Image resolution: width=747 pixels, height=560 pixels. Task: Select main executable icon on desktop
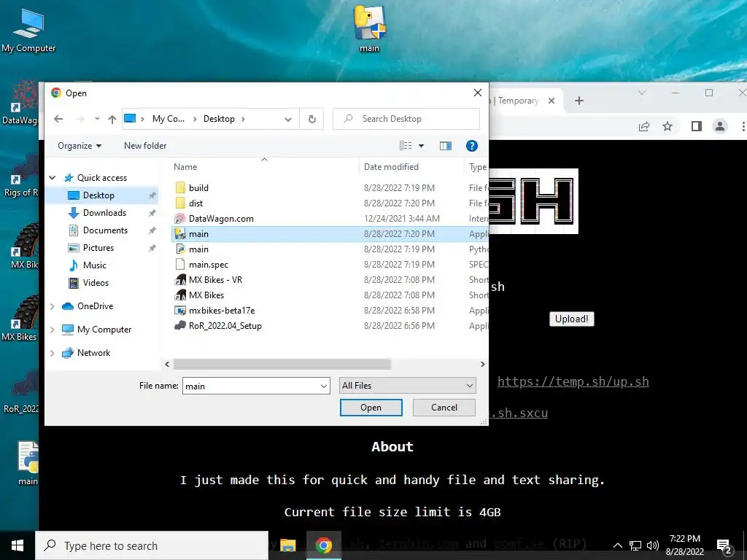370,28
